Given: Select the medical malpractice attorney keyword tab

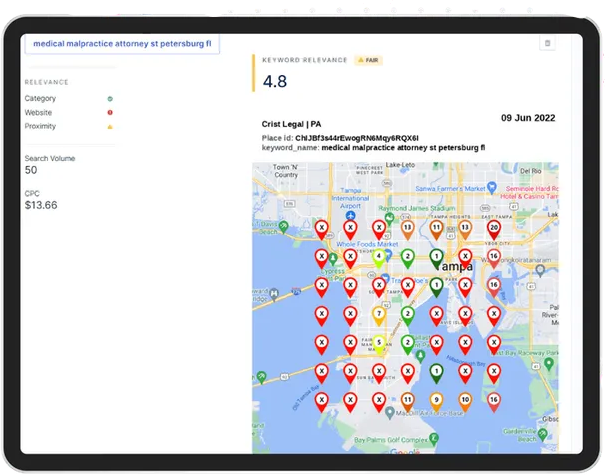Looking at the screenshot, I should [122, 44].
